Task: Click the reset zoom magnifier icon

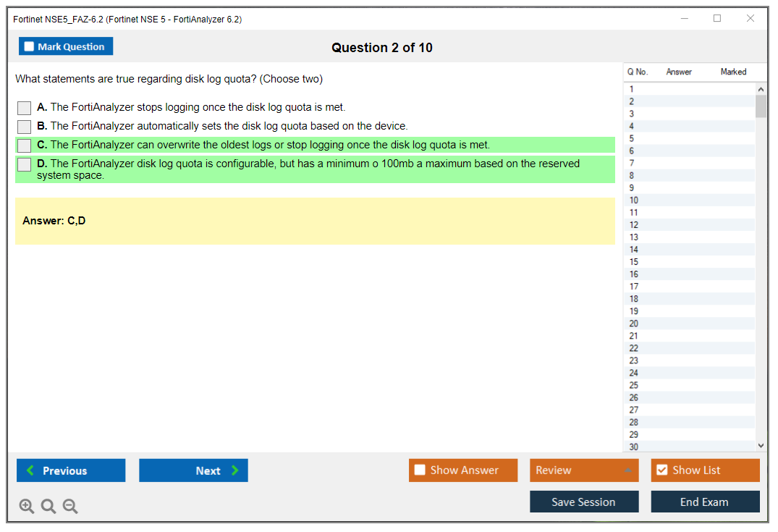Action: [x=48, y=507]
